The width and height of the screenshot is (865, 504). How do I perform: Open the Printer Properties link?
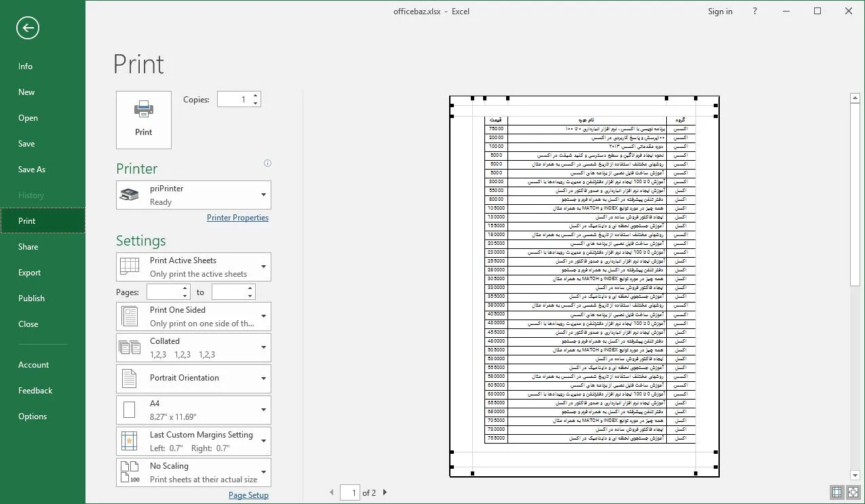point(237,218)
